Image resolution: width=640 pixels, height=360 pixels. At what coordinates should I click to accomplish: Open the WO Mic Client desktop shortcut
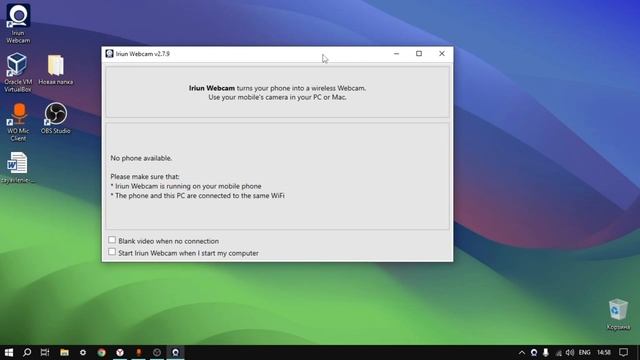point(18,122)
